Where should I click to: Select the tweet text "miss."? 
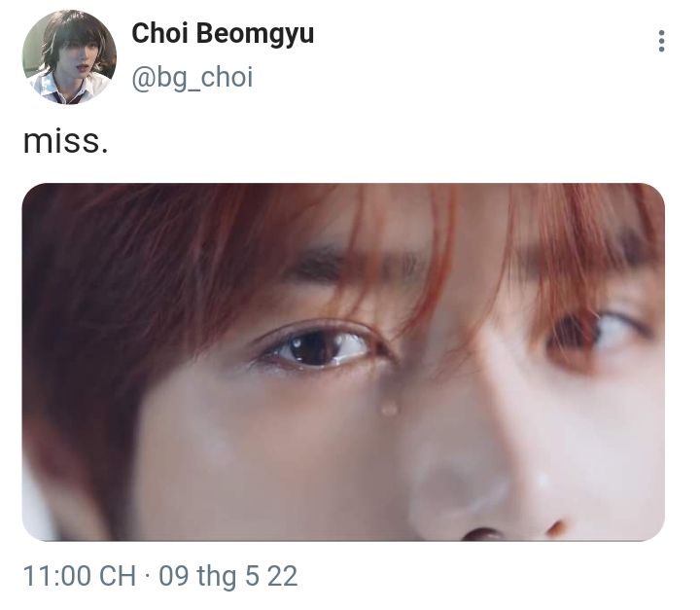click(66, 142)
